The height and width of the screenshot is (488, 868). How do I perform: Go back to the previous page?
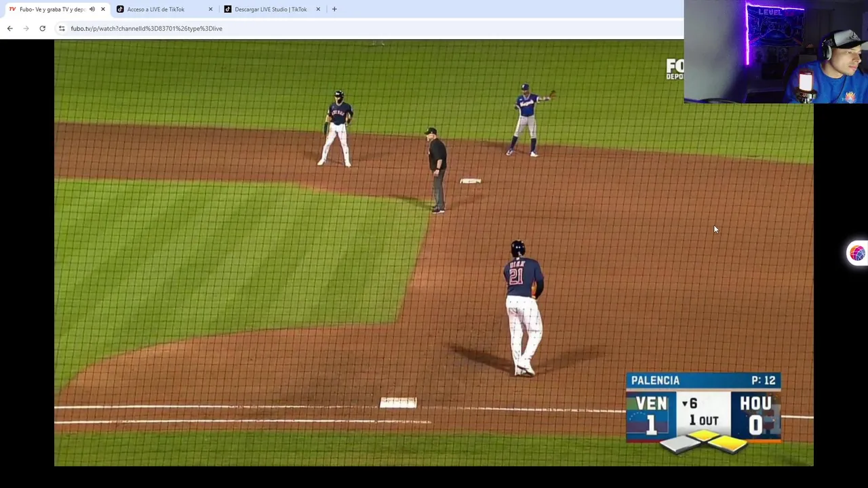(9, 28)
